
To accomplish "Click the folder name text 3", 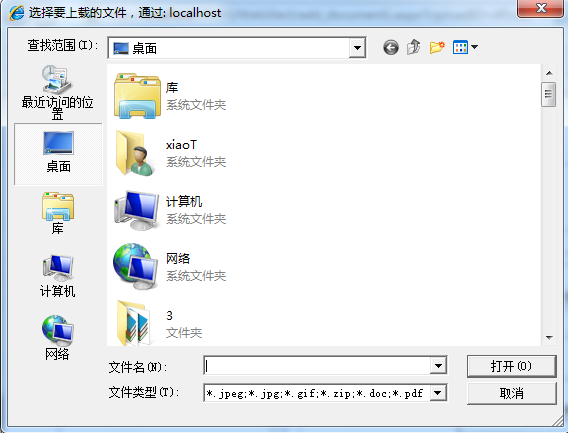I will tap(169, 316).
